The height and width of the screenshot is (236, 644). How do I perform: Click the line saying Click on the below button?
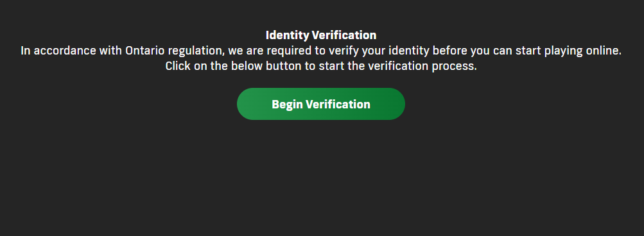coord(321,66)
